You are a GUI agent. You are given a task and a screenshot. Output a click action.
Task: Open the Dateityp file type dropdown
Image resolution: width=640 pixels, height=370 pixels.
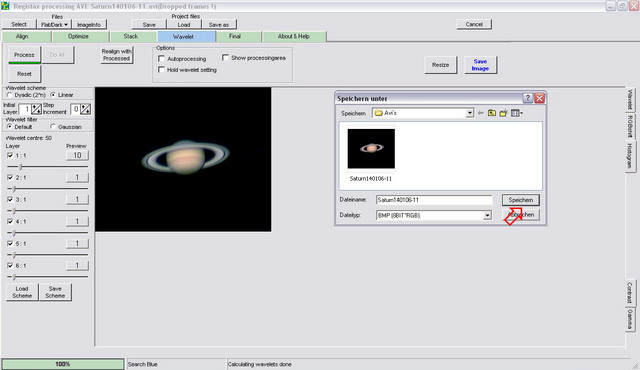(x=487, y=215)
